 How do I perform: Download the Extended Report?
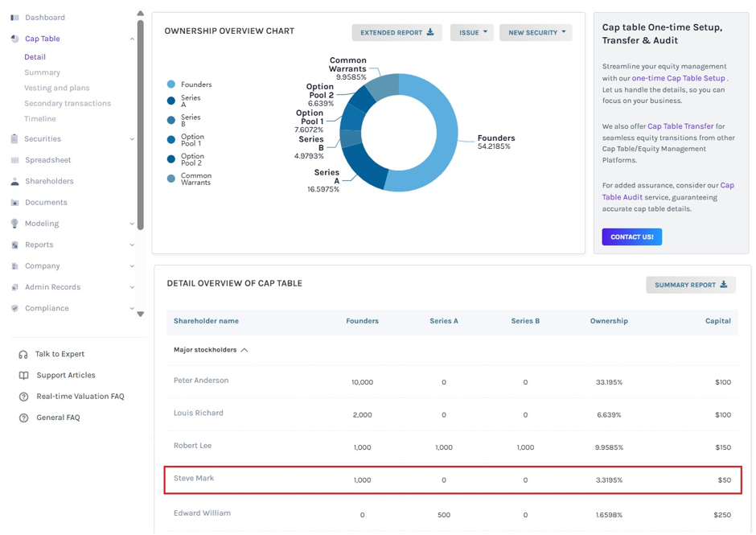[396, 32]
